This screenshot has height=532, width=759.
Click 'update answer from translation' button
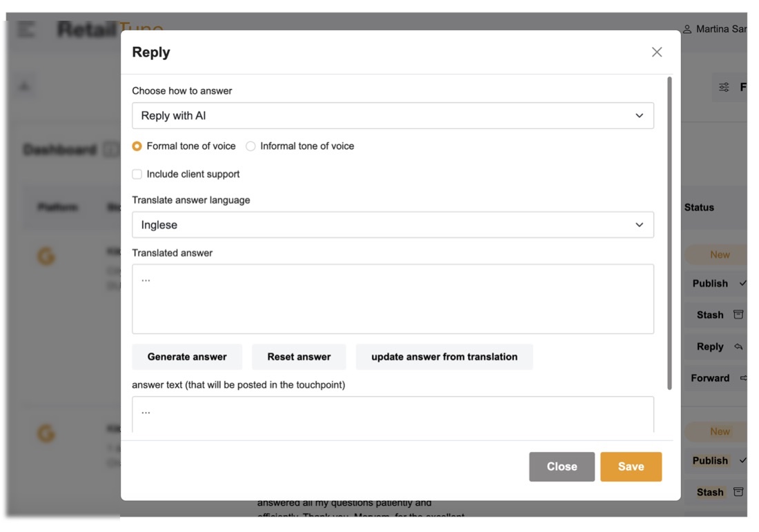point(444,357)
